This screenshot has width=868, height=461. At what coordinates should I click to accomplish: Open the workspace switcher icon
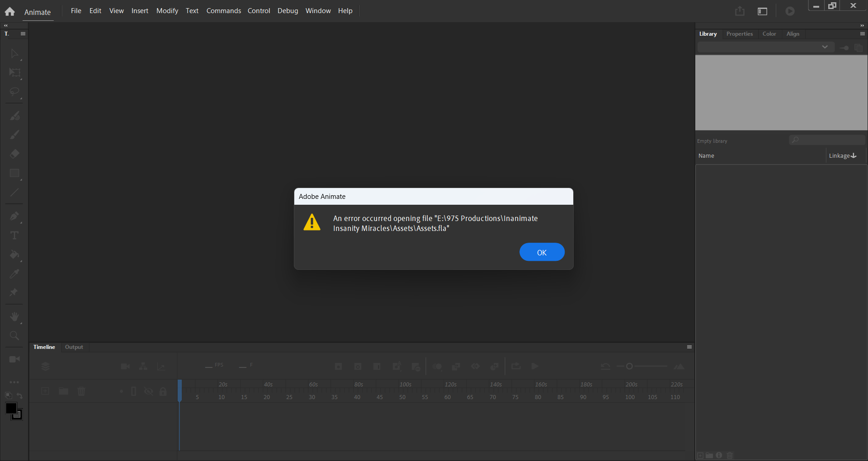click(763, 11)
